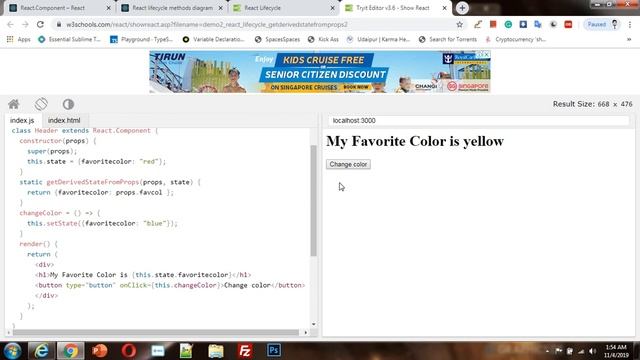Open Essential Sublime T... bookmark

(x=69, y=39)
